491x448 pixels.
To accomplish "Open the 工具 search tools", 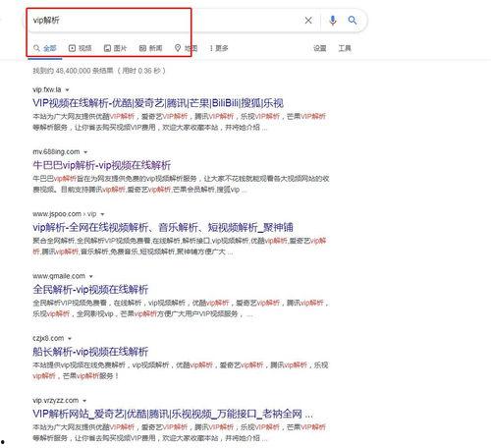I will click(x=345, y=48).
